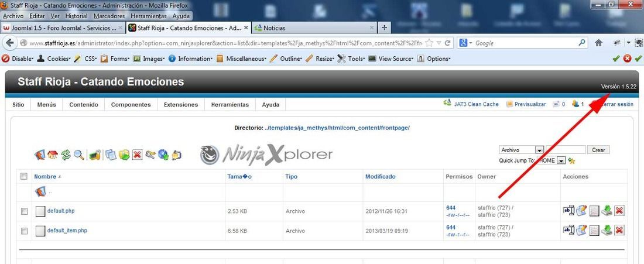
Task: Switch to Joomla! 1.5 Foro tab
Action: (x=63, y=28)
